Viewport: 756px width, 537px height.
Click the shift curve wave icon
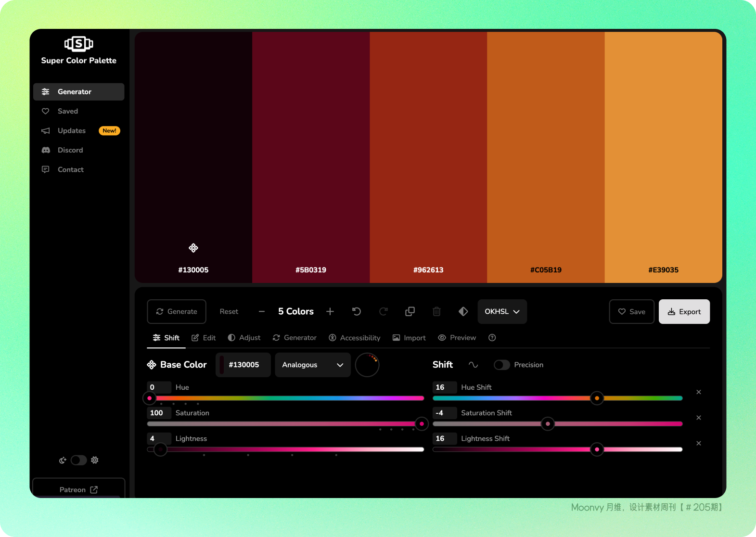click(x=473, y=365)
